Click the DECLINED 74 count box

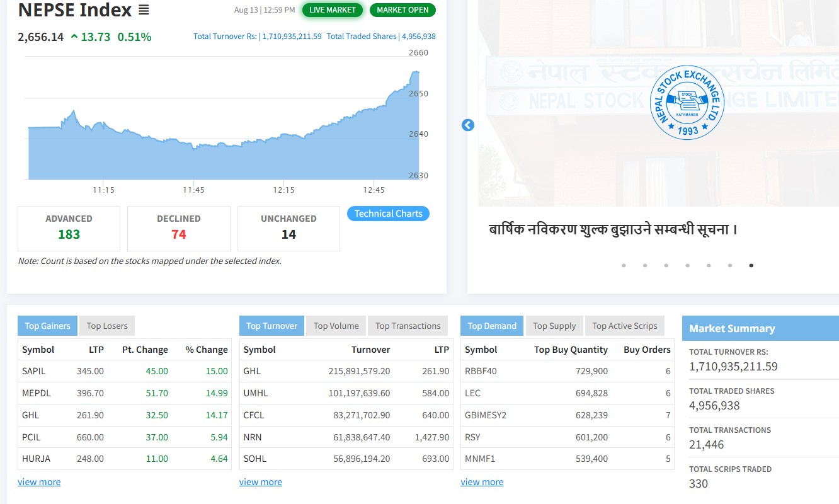[x=179, y=228]
